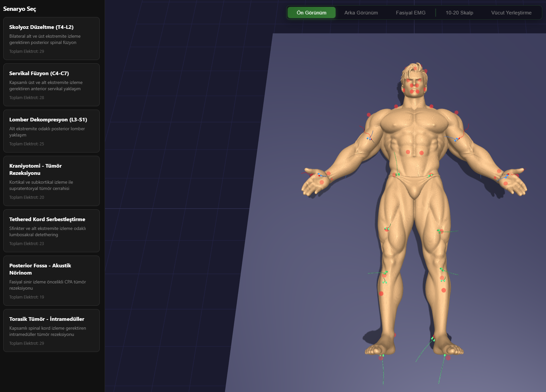Screen dimensions: 546x392
Task: Open the Torasik Tümör - İntramedüller scenario
Action: 51,330
